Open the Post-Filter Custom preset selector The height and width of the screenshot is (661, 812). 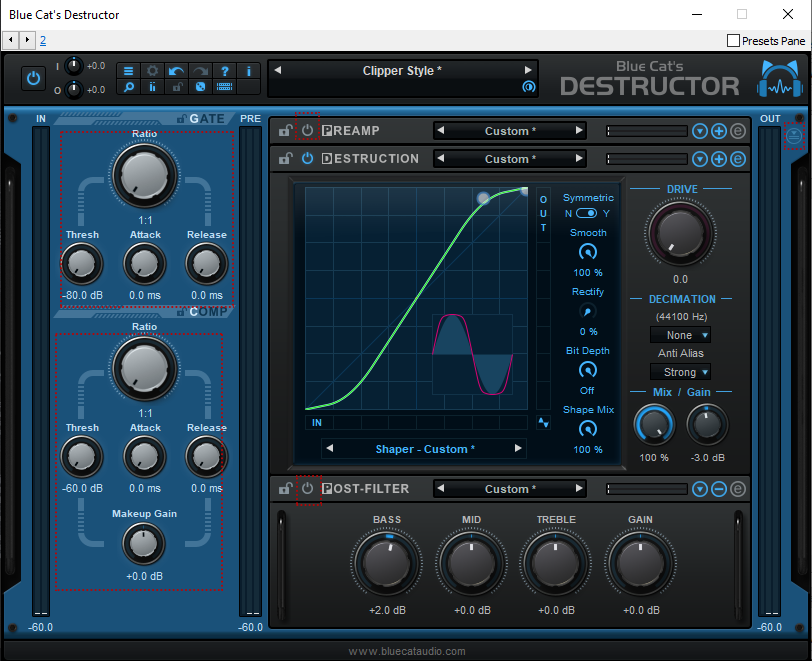510,489
